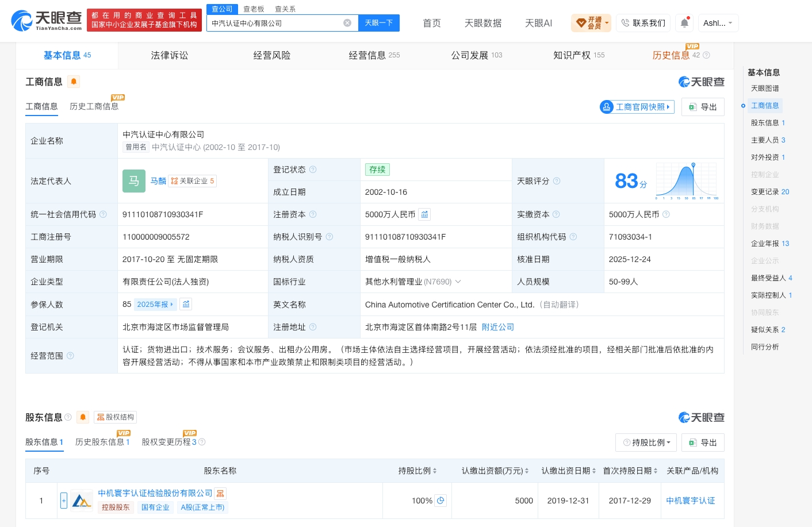Open the 持股比例 dropdown above the shareholder table
This screenshot has height=527, width=812.
pos(646,443)
